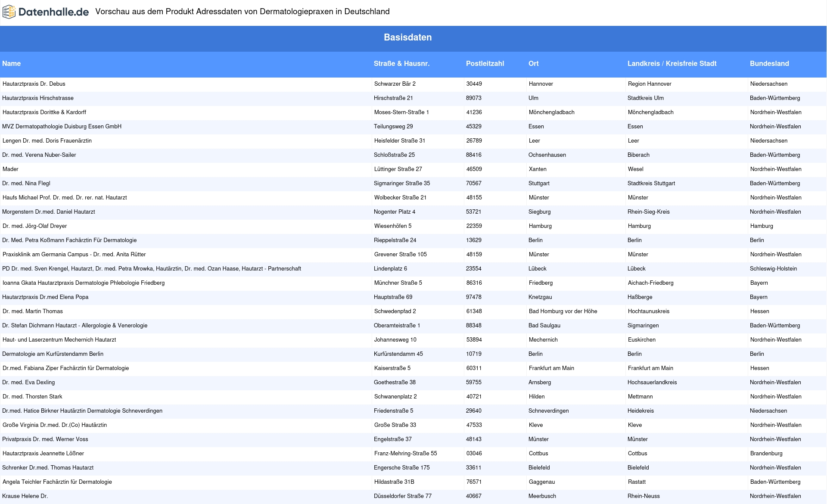This screenshot has width=827, height=504.
Task: Click street cell Teilungsweg 29
Action: tap(393, 127)
